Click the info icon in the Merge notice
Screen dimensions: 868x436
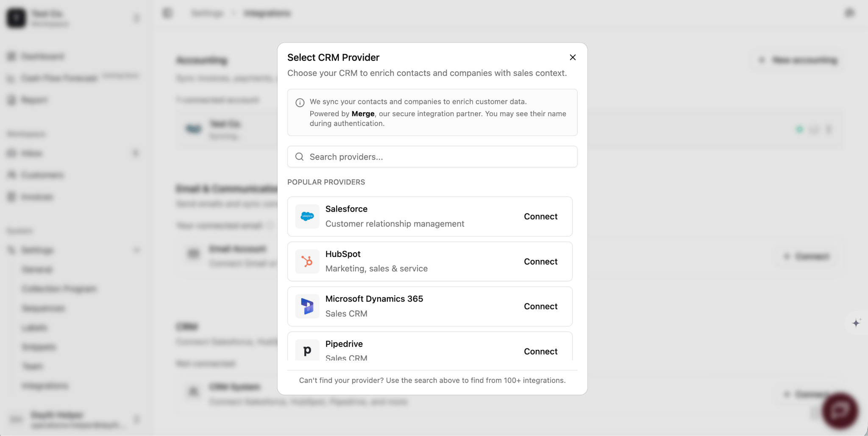tap(300, 103)
